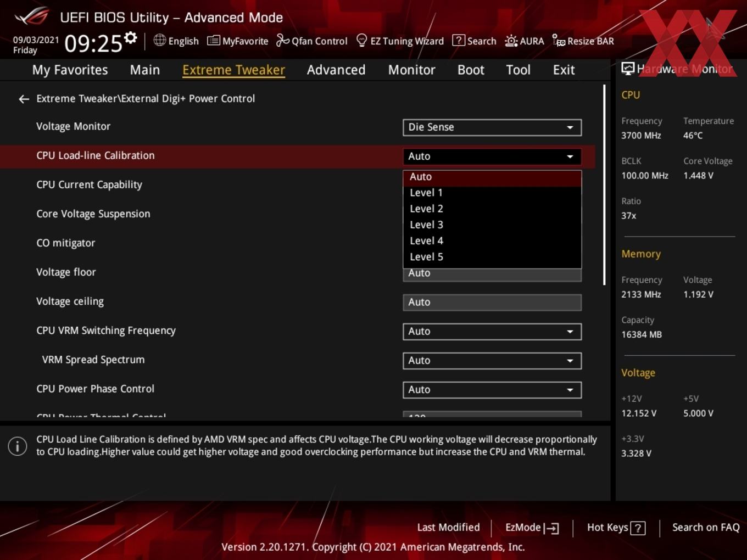
Task: Click Last Modified button
Action: point(448,528)
